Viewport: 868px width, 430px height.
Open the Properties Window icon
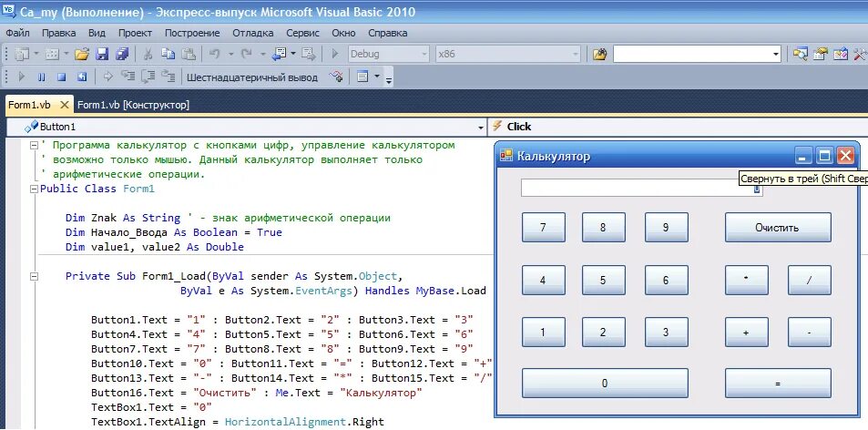pyautogui.click(x=821, y=55)
